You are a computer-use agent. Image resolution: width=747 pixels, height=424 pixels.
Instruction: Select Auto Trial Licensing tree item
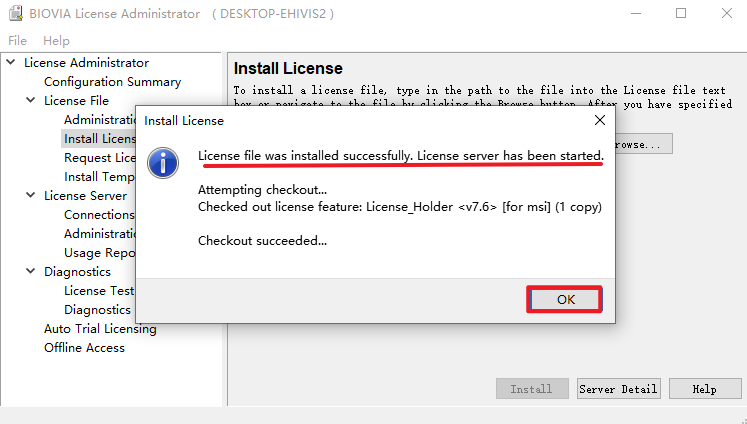[x=100, y=329]
